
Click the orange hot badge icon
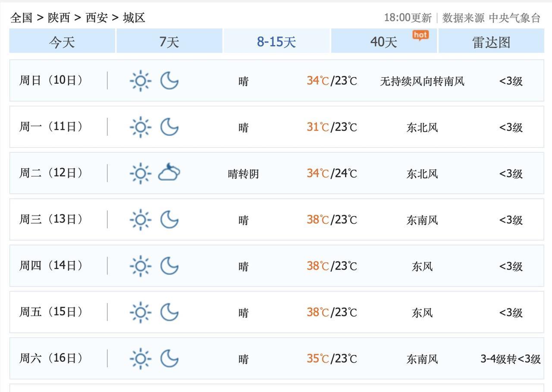click(x=420, y=35)
